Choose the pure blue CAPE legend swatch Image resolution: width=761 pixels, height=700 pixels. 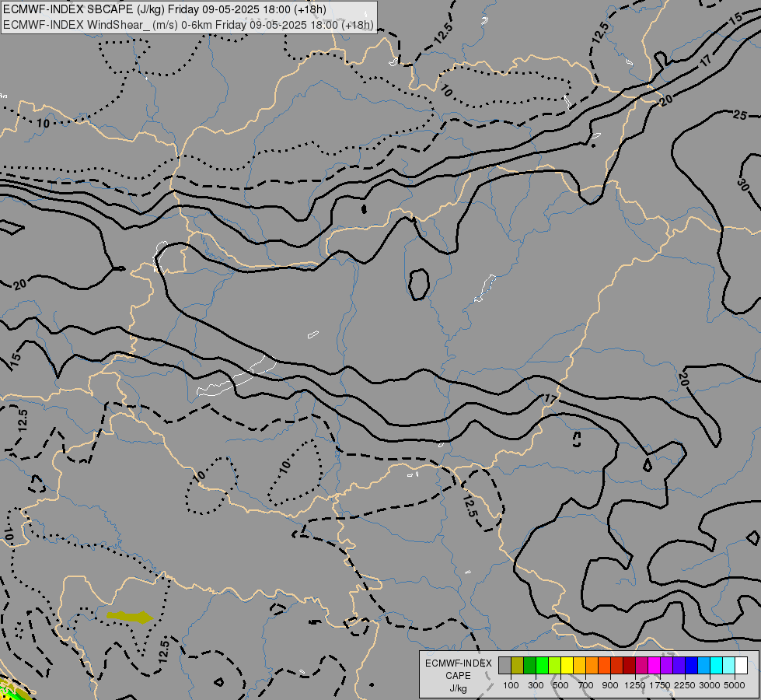click(692, 666)
